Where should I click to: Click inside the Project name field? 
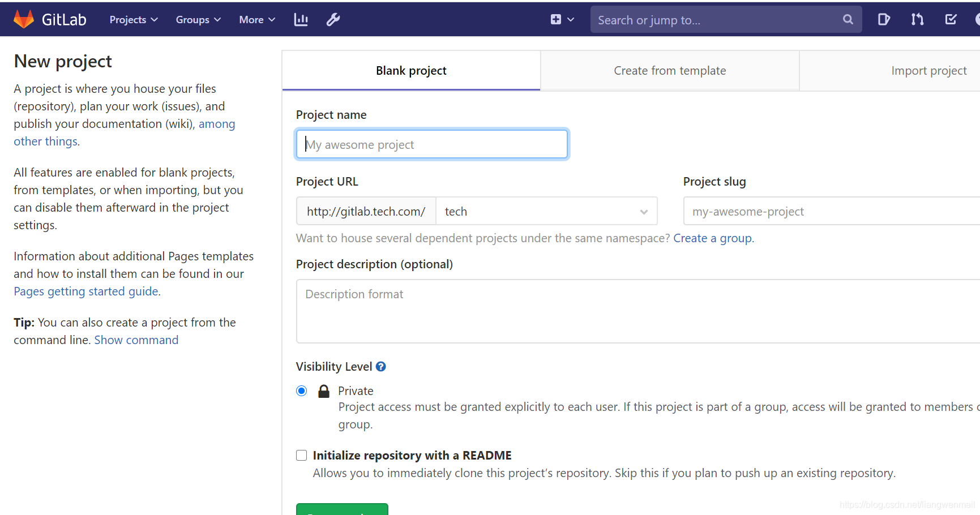pos(431,144)
